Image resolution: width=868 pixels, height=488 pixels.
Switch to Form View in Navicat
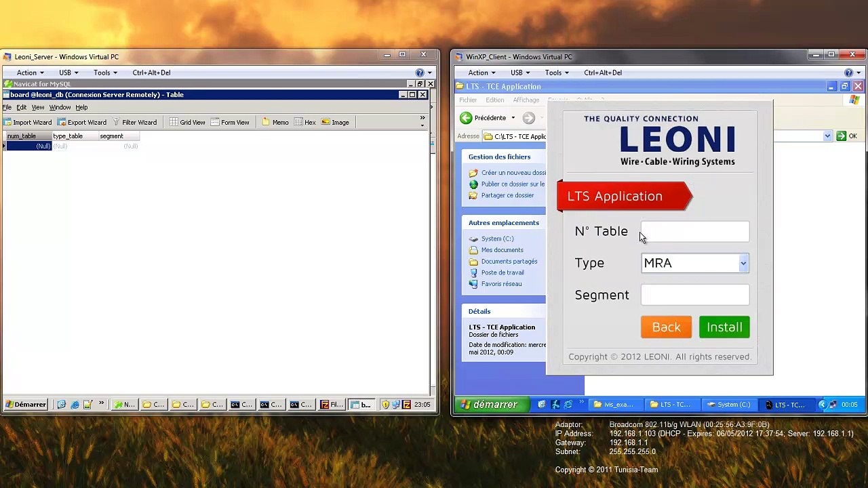230,123
